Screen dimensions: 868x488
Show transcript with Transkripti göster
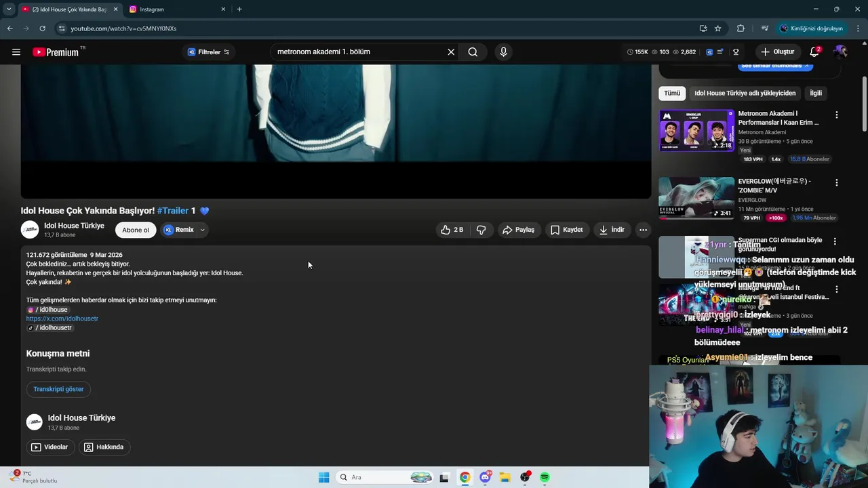(58, 389)
